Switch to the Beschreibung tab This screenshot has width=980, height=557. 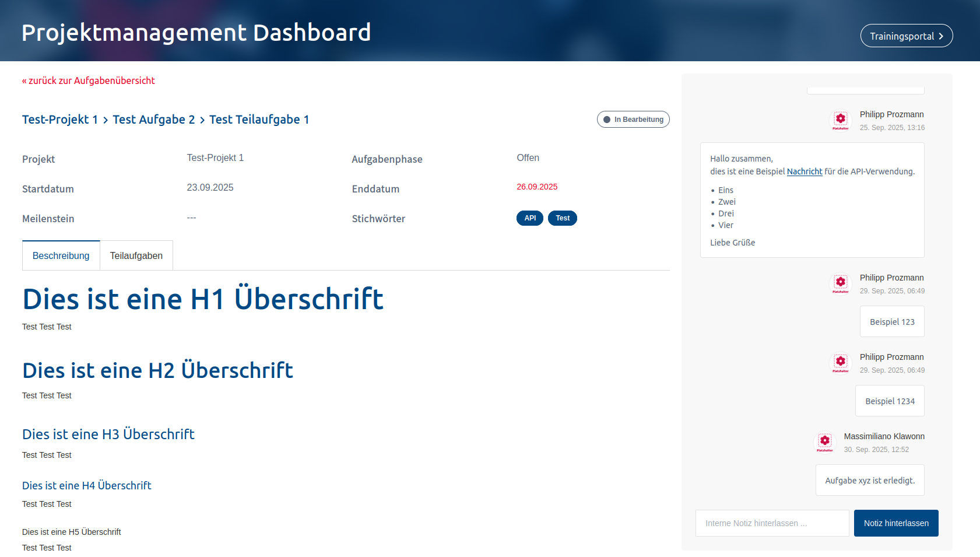pos(61,255)
